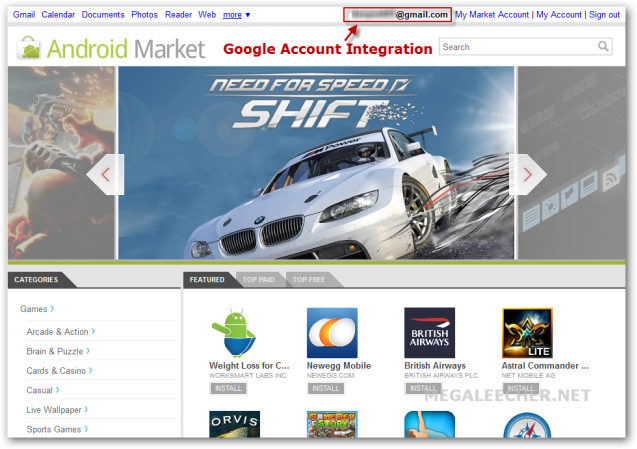The width and height of the screenshot is (637, 449).
Task: Open the Newegg Mobile title link
Action: pos(339,366)
